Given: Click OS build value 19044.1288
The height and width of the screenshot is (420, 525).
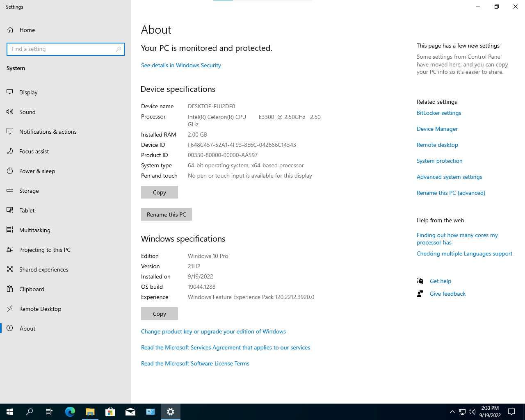Looking at the screenshot, I should [201, 287].
